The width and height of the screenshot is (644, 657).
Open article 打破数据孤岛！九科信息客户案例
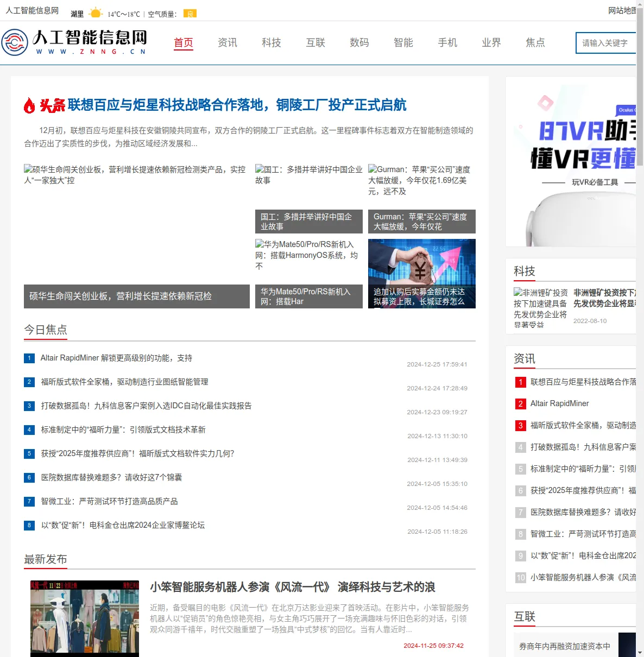click(146, 406)
